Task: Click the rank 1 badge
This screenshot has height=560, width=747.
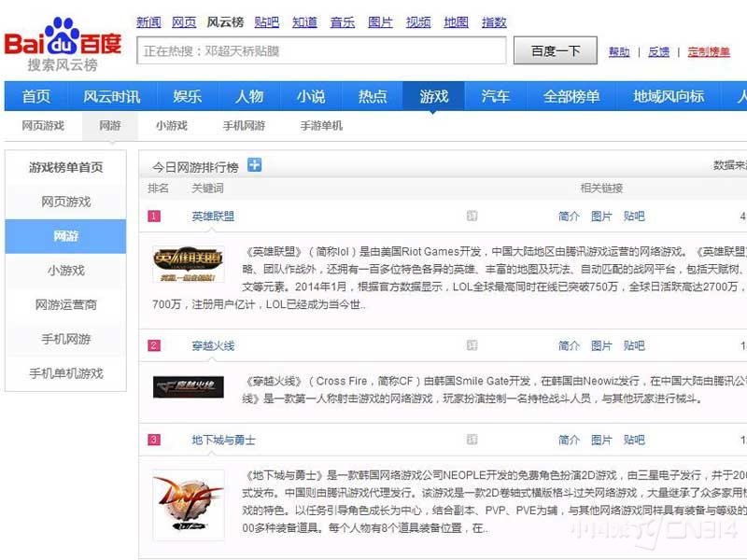Action: [154, 217]
